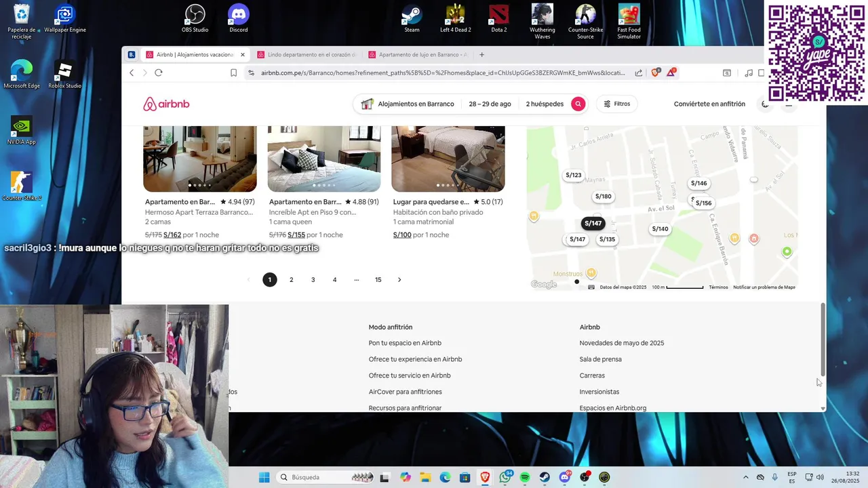868x488 pixels.
Task: Click the share page icon in address bar
Action: pos(639,73)
